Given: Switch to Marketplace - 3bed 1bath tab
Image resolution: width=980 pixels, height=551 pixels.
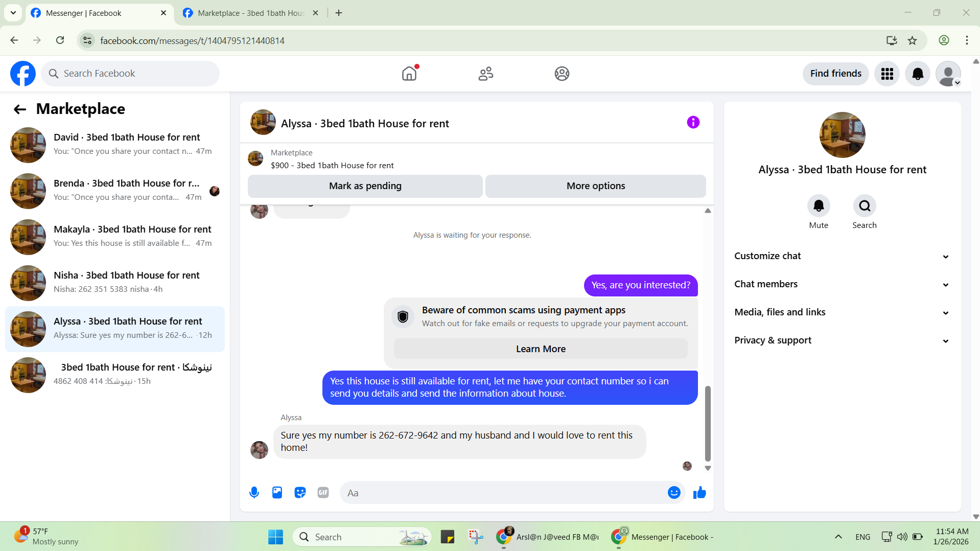Looking at the screenshot, I should pyautogui.click(x=250, y=13).
